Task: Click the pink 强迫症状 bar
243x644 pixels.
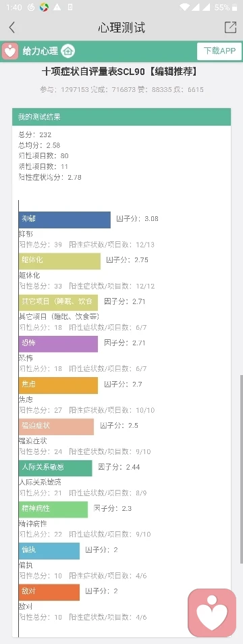Action: coord(56,426)
